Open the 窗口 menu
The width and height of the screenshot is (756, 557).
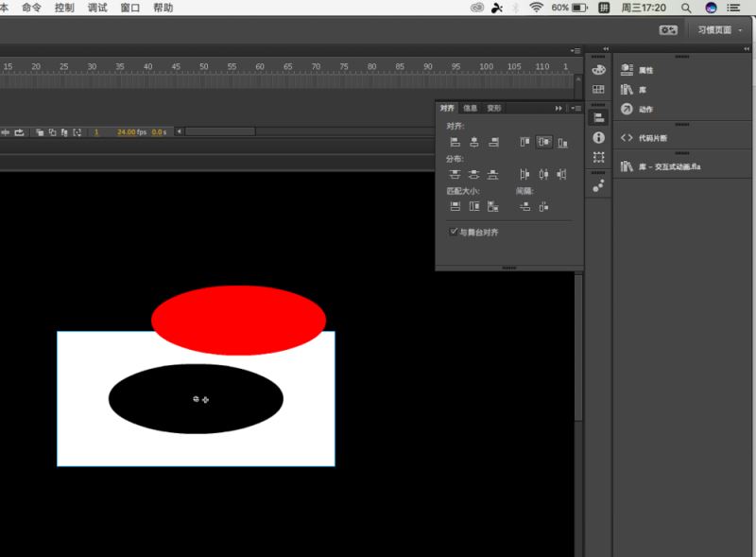pyautogui.click(x=129, y=8)
